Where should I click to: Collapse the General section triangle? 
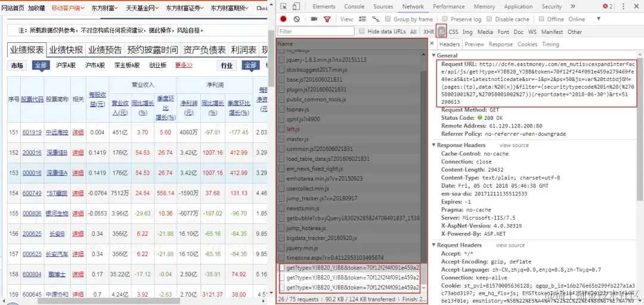(434, 55)
